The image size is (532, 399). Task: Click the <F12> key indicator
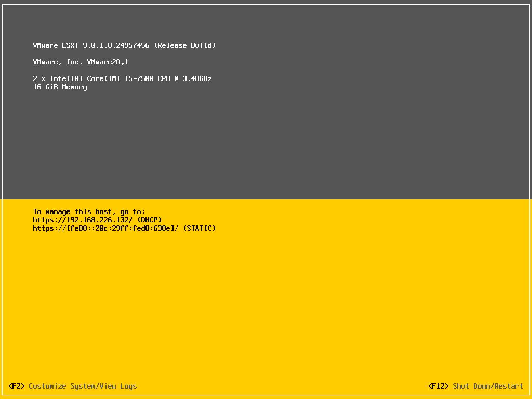pos(437,386)
